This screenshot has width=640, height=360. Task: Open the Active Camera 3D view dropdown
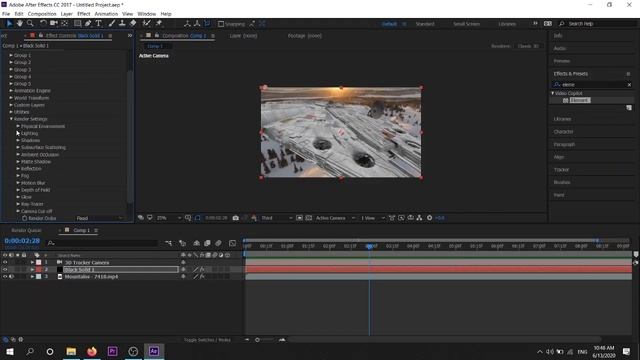pyautogui.click(x=335, y=218)
